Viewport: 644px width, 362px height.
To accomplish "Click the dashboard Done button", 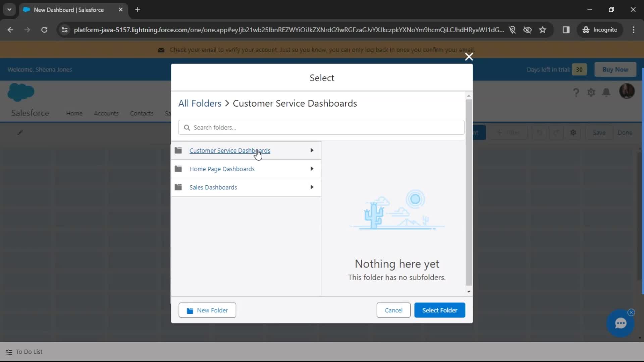I will point(625,133).
